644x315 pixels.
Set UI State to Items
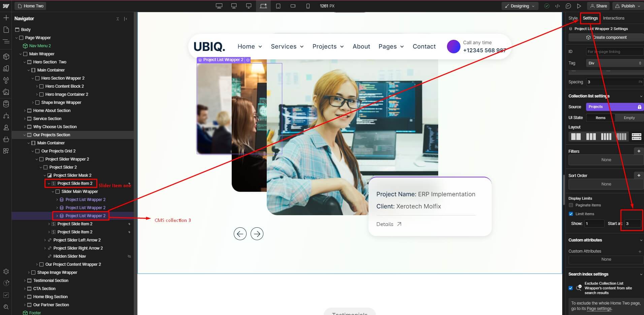point(601,118)
